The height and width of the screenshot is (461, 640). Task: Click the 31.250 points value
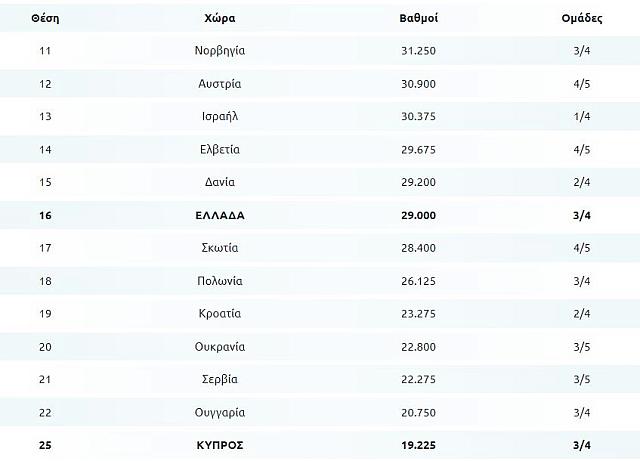coord(418,51)
